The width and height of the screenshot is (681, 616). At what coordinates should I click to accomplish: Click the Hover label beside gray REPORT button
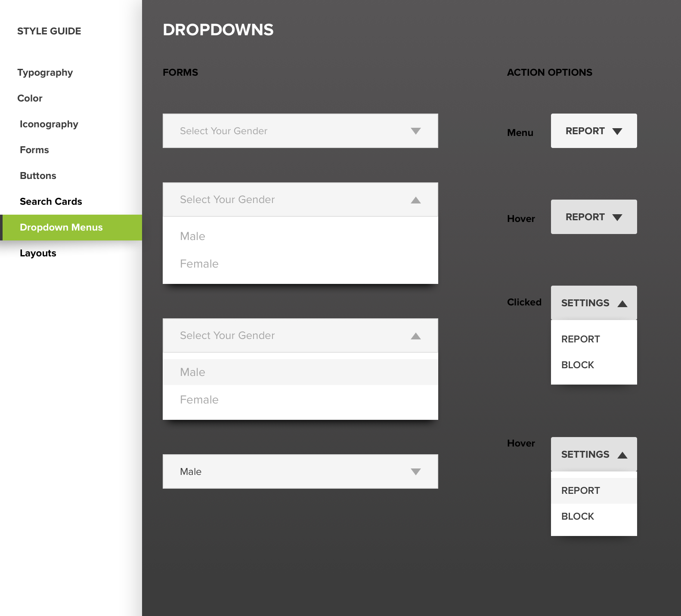521,219
